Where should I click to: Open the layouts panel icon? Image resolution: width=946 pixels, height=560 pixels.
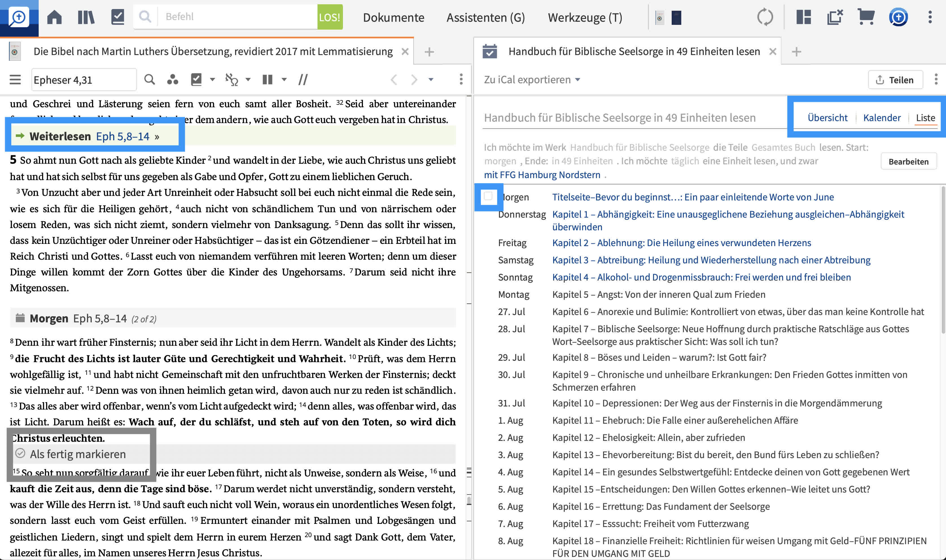coord(803,17)
